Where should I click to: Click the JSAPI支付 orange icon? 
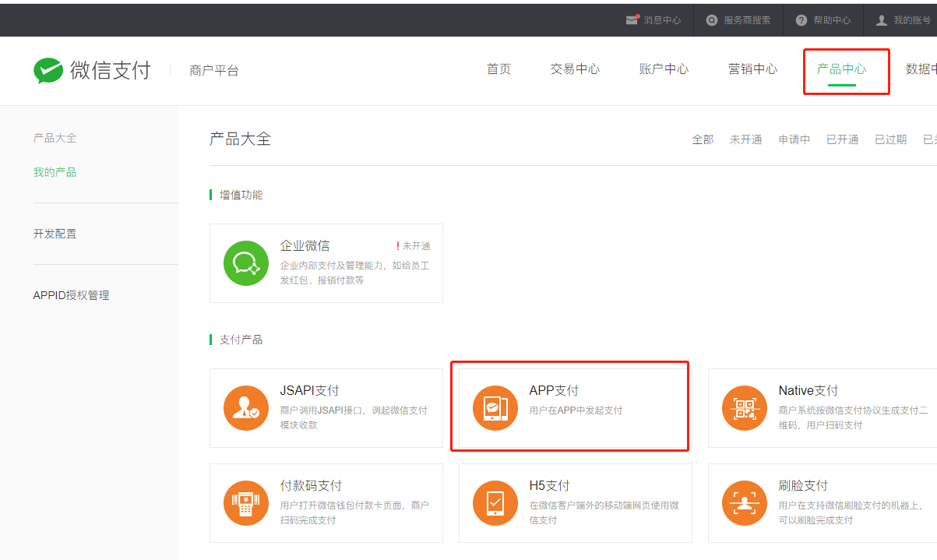[x=246, y=408]
